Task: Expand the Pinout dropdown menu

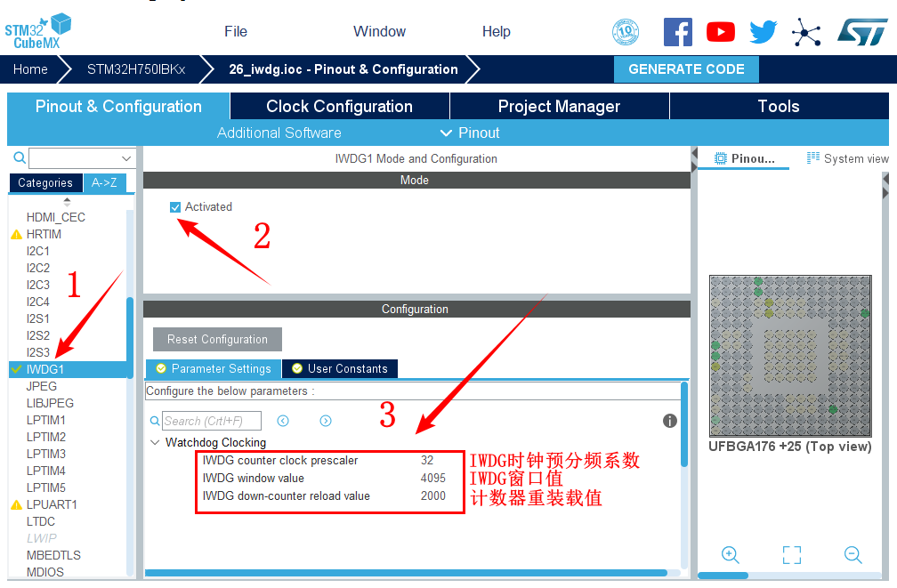Action: (x=470, y=133)
